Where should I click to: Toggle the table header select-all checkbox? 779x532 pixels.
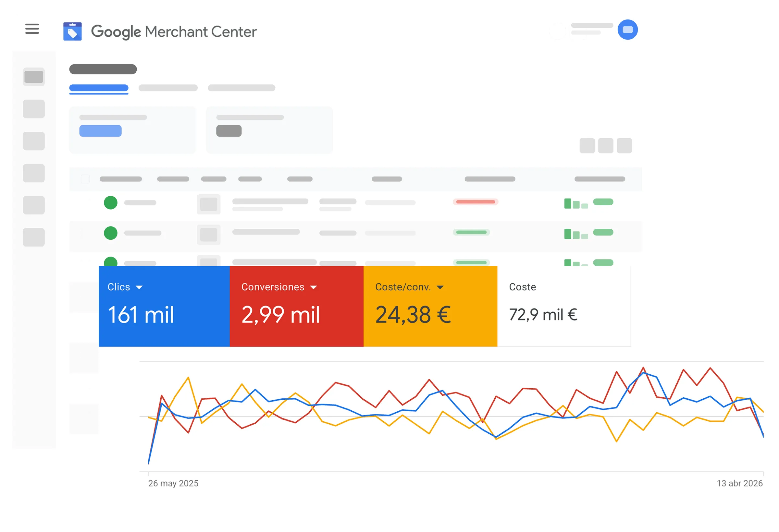tap(85, 179)
